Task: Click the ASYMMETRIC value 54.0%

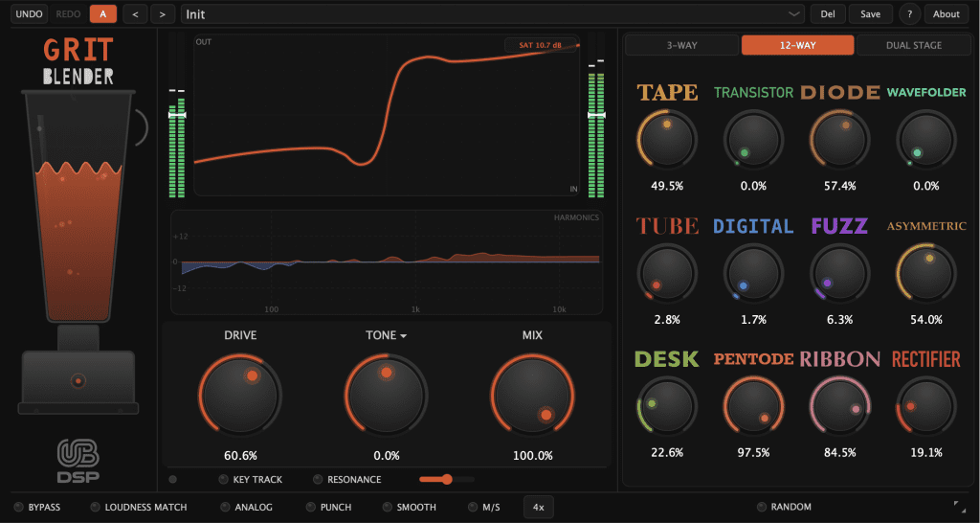Action: [926, 319]
